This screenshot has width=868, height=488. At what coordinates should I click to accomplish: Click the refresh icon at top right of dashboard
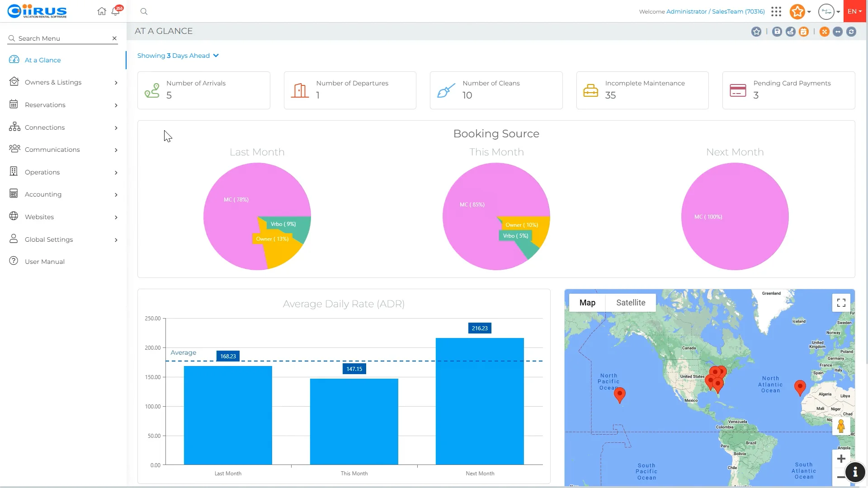[852, 32]
